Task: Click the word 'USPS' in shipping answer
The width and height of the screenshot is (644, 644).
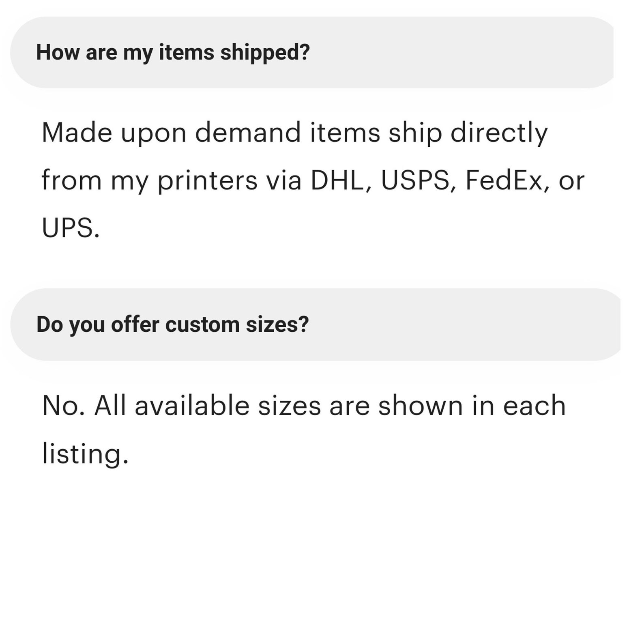Action: pyautogui.click(x=416, y=180)
